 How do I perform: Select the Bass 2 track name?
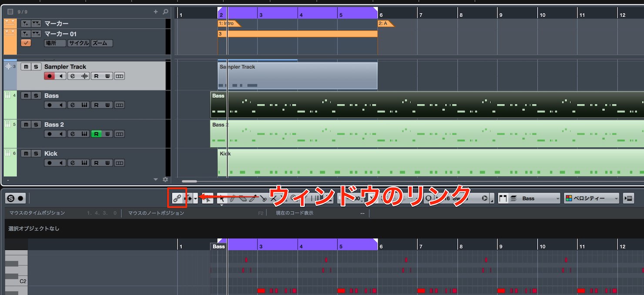[x=54, y=124]
